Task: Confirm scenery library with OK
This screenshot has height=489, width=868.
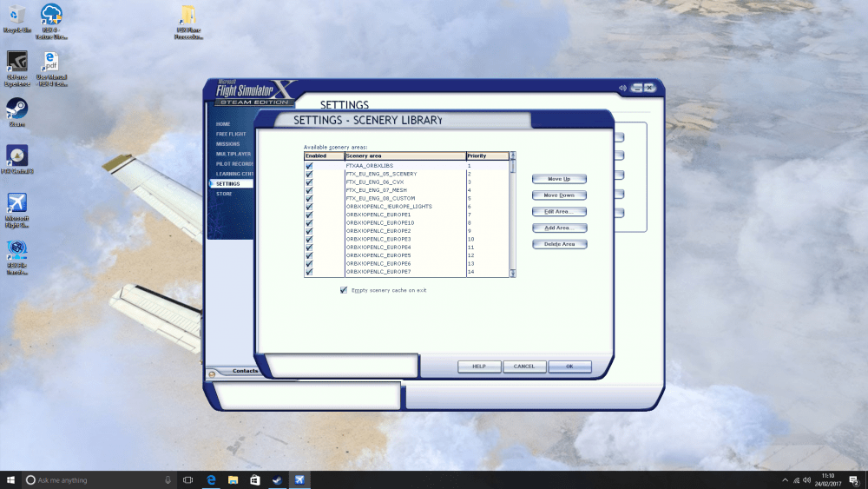Action: coord(569,366)
